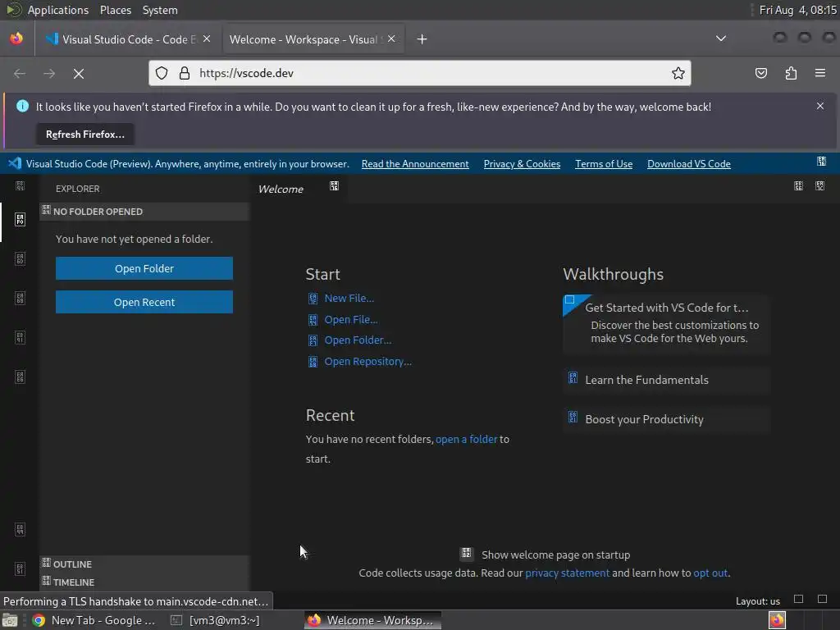Open the editor More Actions icon
Image resolution: width=840 pixels, height=630 pixels.
click(819, 186)
